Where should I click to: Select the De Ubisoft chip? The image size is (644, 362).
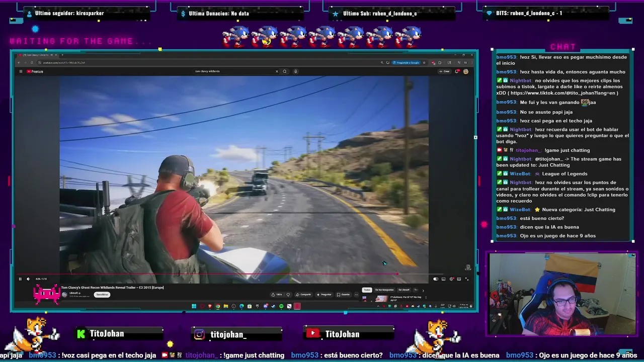[404, 290]
